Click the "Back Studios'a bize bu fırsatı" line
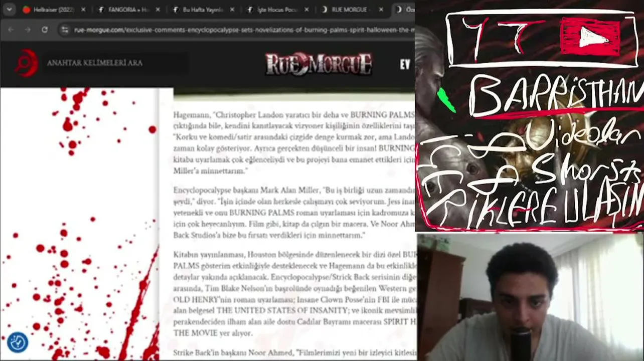Screen dimensions: 644x361 point(269,235)
